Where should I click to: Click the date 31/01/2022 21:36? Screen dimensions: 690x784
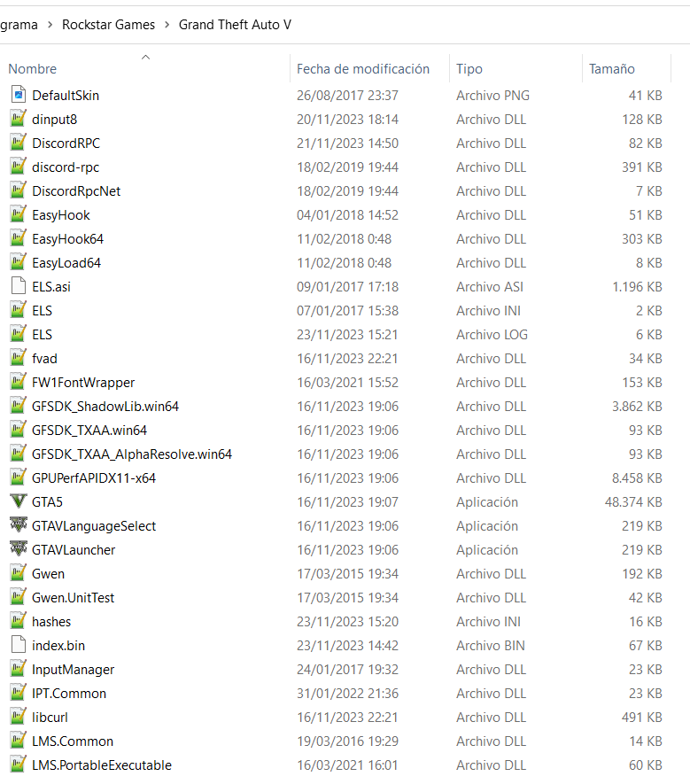[x=347, y=694]
